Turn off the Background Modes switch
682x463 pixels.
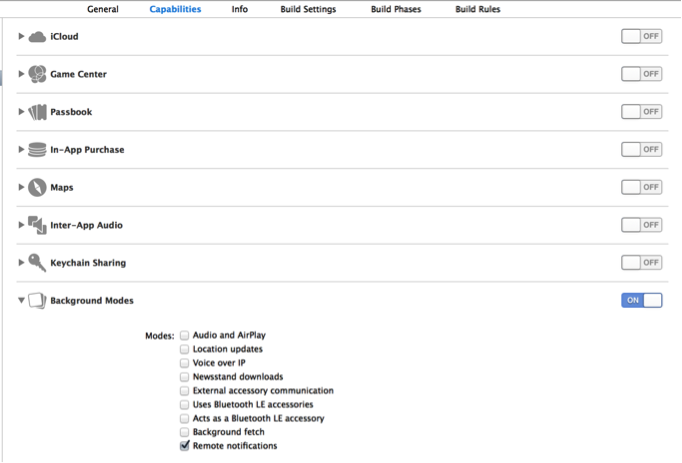[641, 300]
